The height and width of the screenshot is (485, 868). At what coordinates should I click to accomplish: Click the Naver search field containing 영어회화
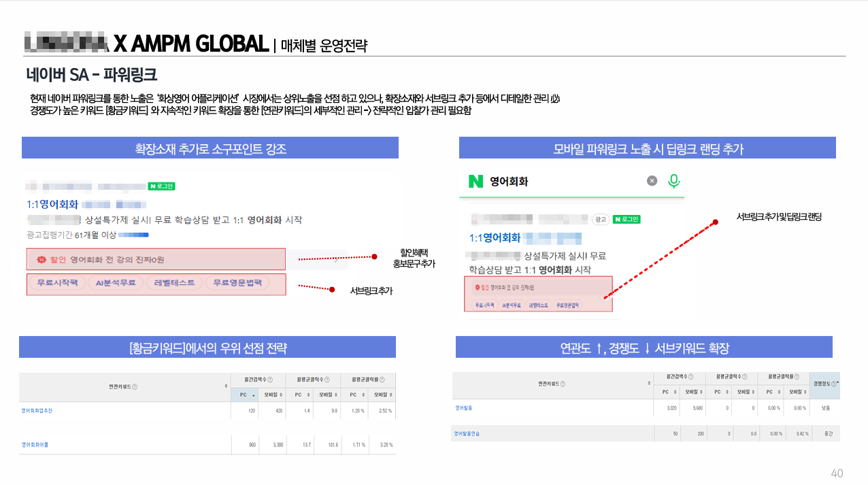click(571, 182)
